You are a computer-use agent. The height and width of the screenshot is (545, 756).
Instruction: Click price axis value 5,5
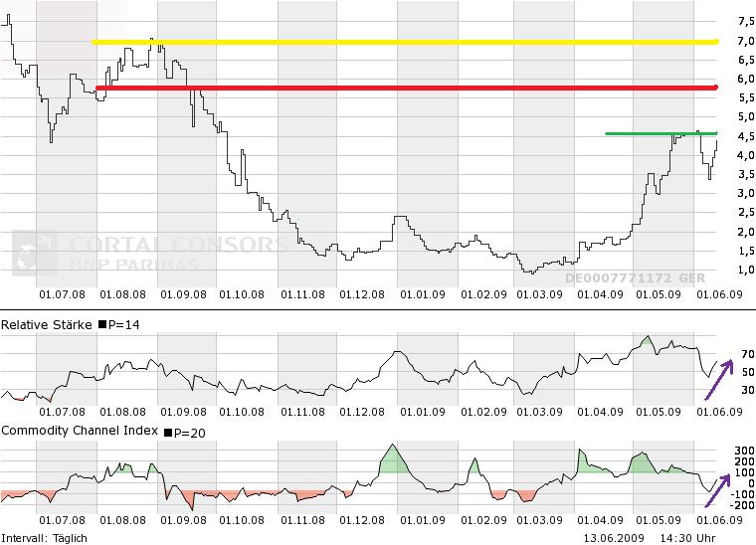coord(746,97)
